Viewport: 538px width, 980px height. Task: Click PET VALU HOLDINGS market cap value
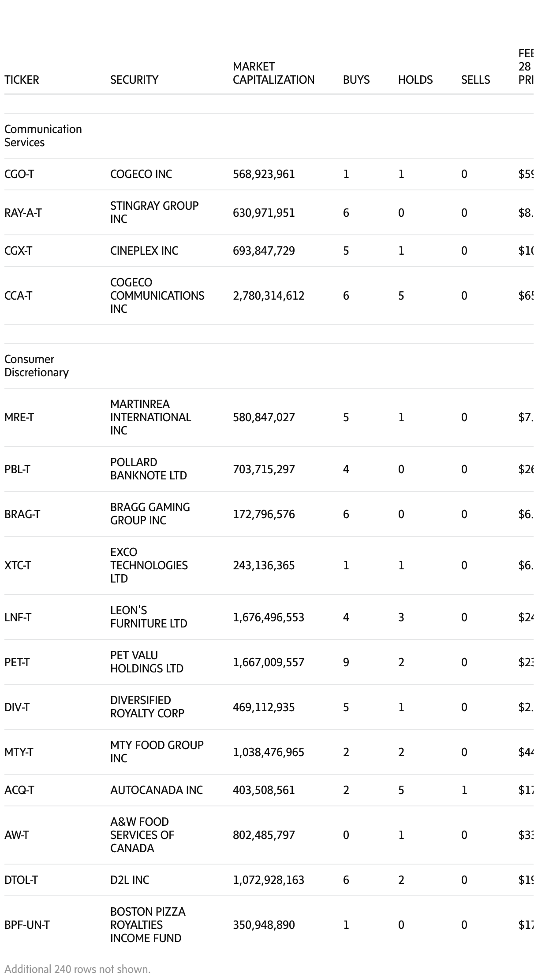(268, 662)
